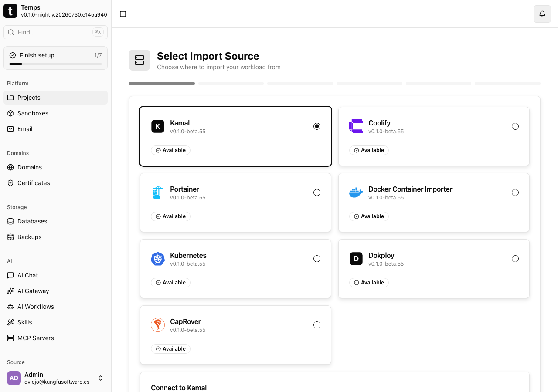Go to AI Gateway
This screenshot has width=558, height=392.
pos(55,291)
